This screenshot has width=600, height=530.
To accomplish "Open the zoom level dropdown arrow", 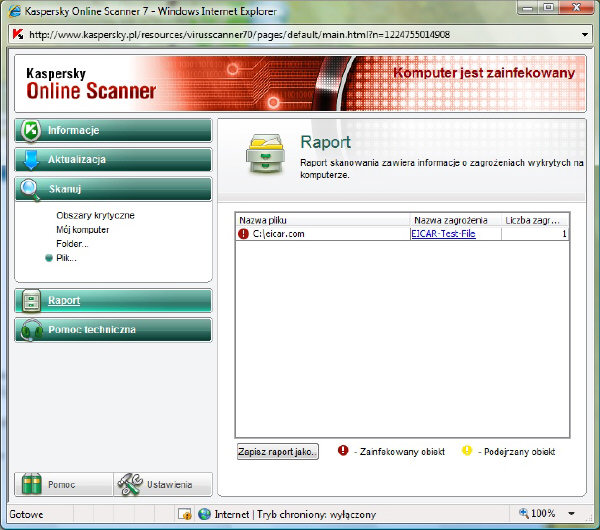I will pyautogui.click(x=571, y=514).
